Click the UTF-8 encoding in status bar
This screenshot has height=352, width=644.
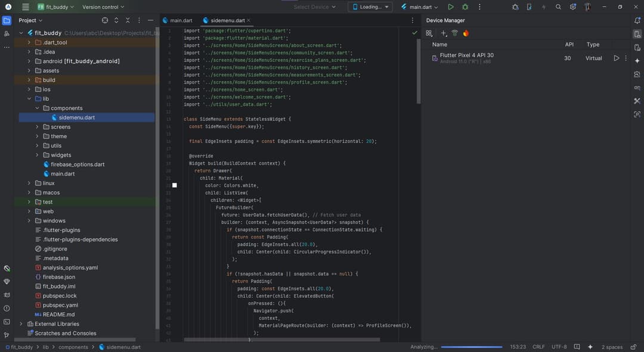[x=559, y=347]
